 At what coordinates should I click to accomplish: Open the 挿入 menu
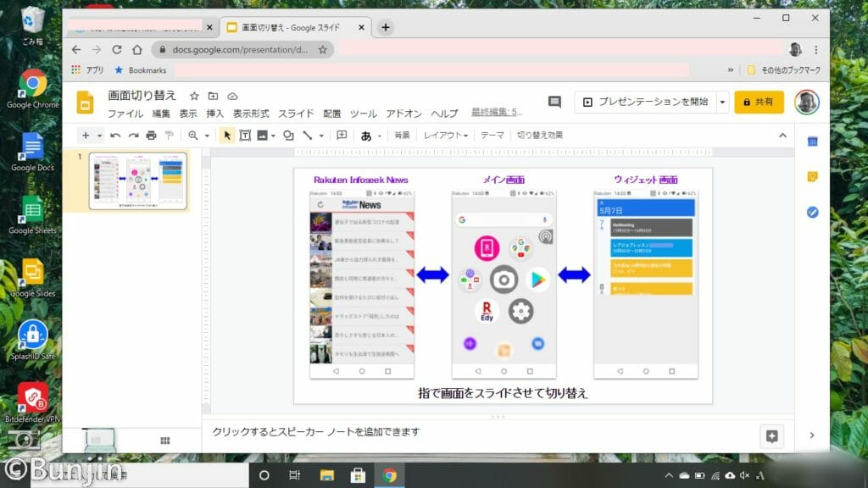click(x=214, y=114)
